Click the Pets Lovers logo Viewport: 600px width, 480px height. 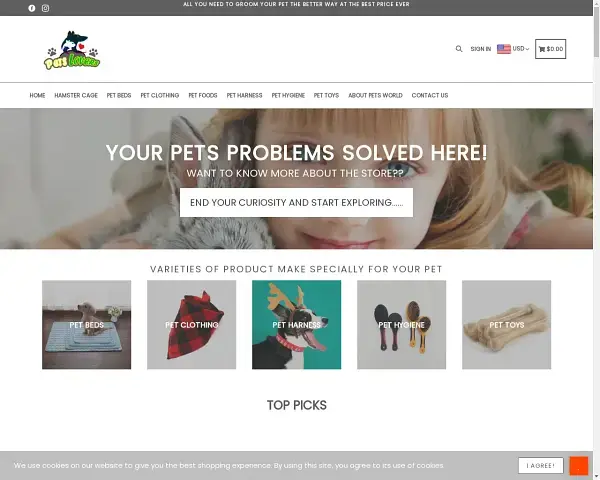click(72, 50)
